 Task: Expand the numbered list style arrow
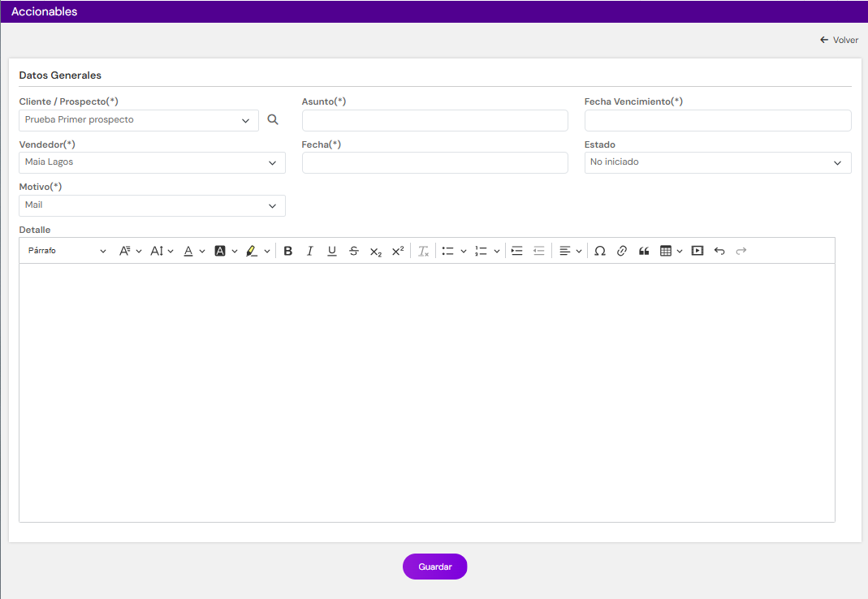(497, 252)
